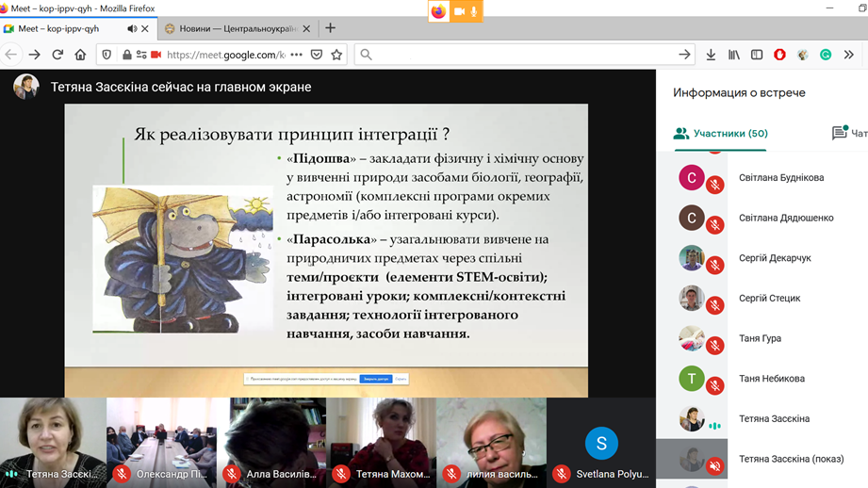The height and width of the screenshot is (488, 868).
Task: Expand the overflow toolbar chevron
Action: (x=848, y=55)
